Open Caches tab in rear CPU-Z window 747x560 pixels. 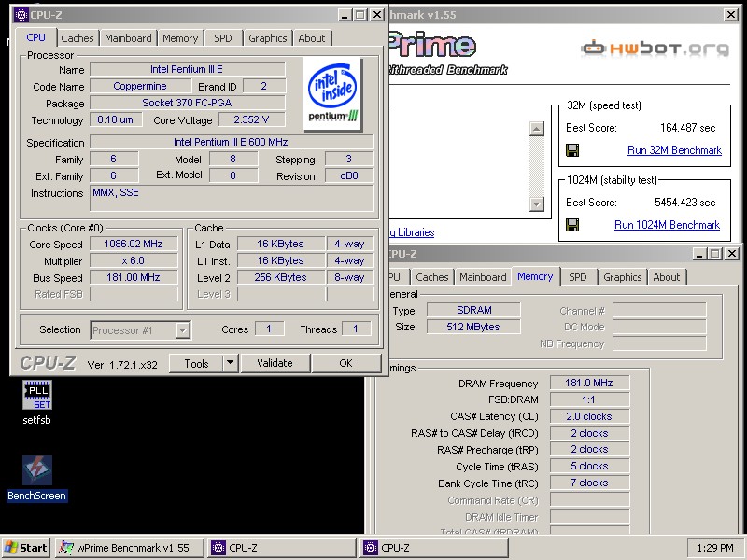pyautogui.click(x=432, y=277)
